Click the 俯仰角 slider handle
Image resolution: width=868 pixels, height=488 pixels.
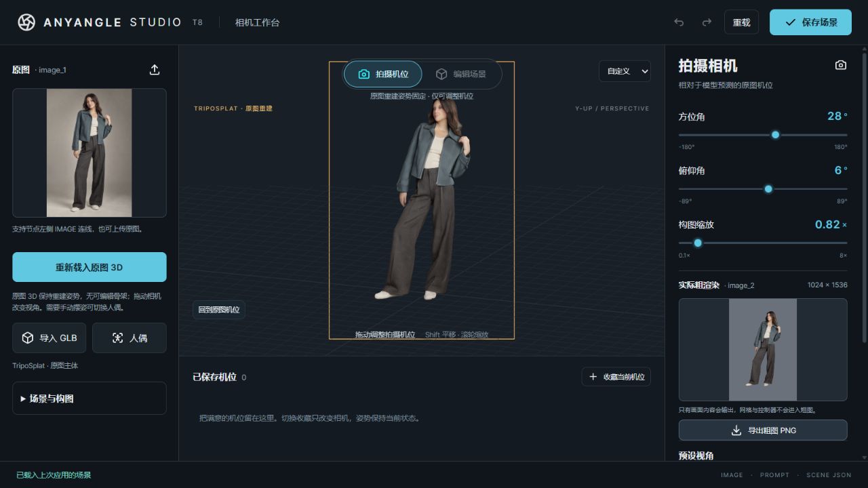click(768, 189)
